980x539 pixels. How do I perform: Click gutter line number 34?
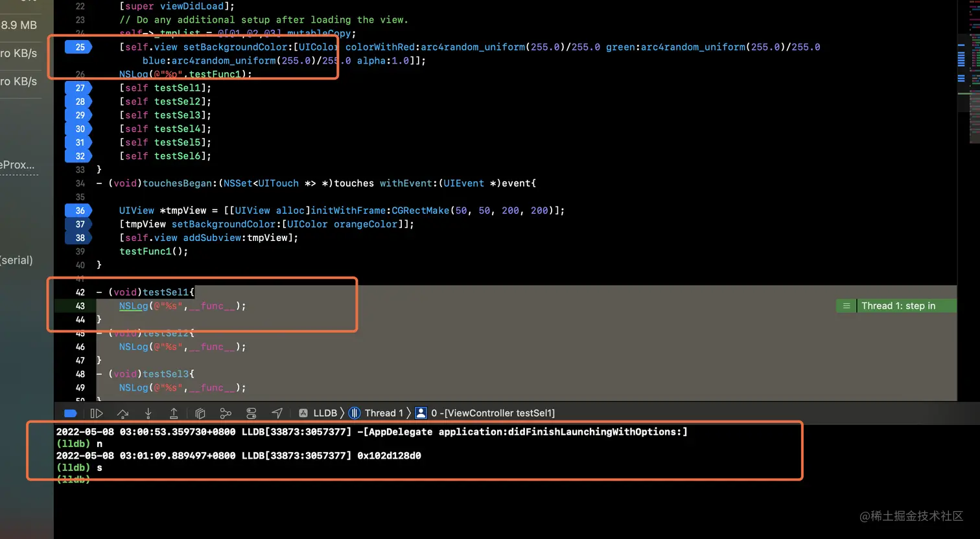coord(80,183)
